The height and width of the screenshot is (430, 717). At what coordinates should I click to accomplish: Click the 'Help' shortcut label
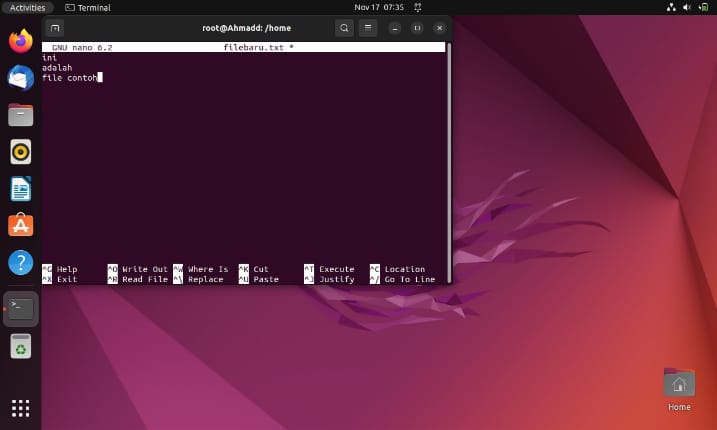67,269
